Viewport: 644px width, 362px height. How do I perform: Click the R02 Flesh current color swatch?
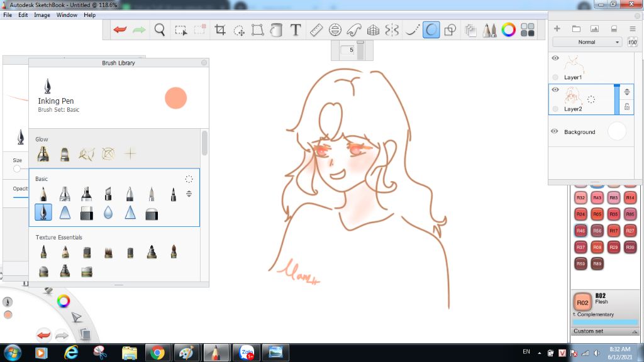coord(582,302)
